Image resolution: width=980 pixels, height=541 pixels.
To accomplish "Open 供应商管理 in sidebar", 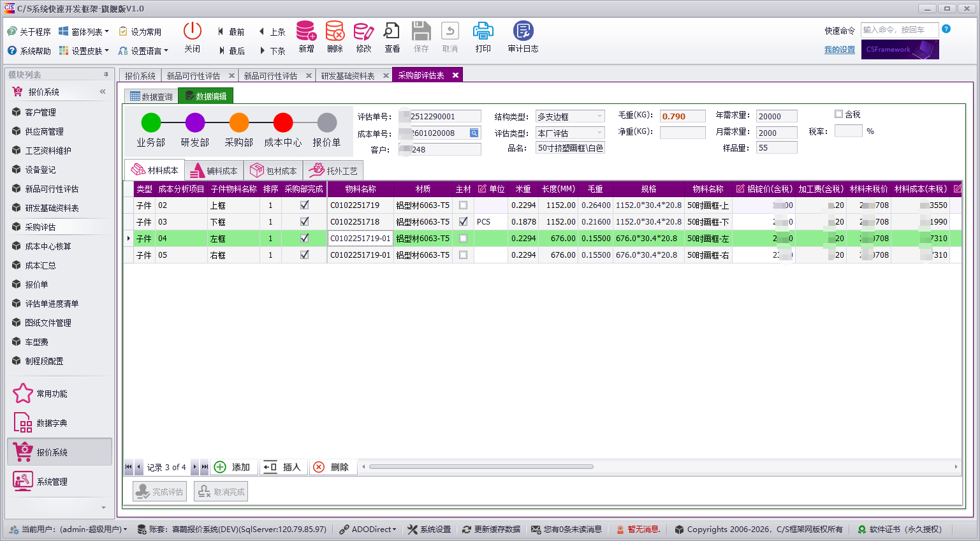I will (45, 131).
